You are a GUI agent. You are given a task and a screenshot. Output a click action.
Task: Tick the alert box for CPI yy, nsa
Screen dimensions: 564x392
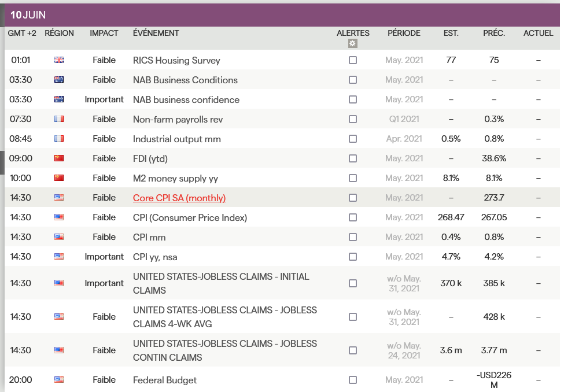point(353,257)
